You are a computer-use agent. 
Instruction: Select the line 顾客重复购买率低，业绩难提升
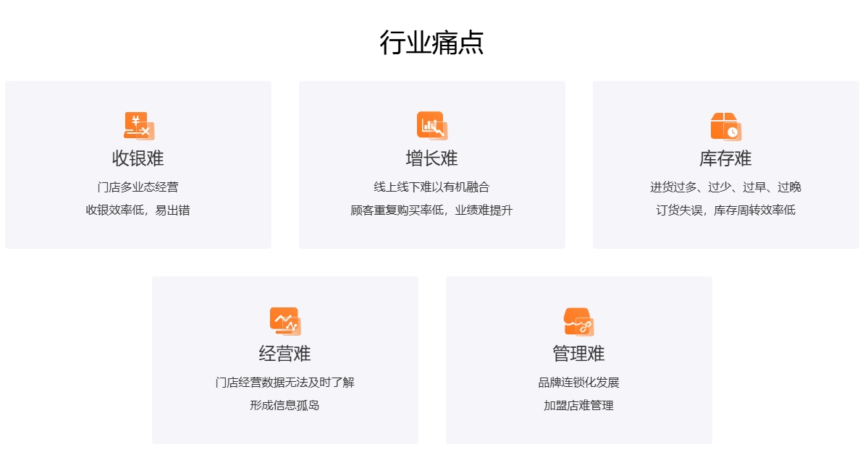(431, 210)
